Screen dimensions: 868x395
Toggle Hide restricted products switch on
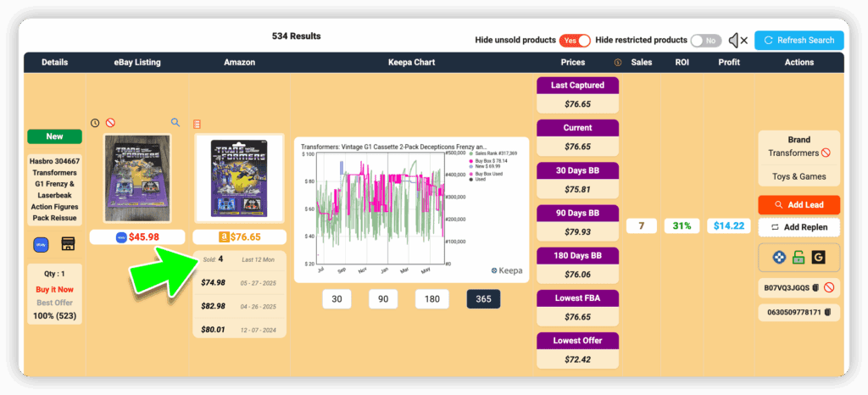click(706, 41)
